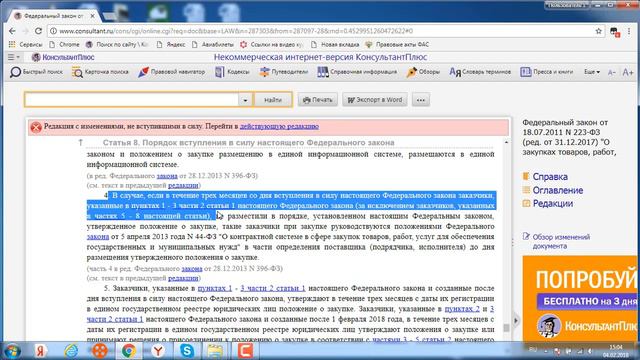The width and height of the screenshot is (640, 360).
Task: Expand search field history dropdown arrow
Action: pos(245,100)
